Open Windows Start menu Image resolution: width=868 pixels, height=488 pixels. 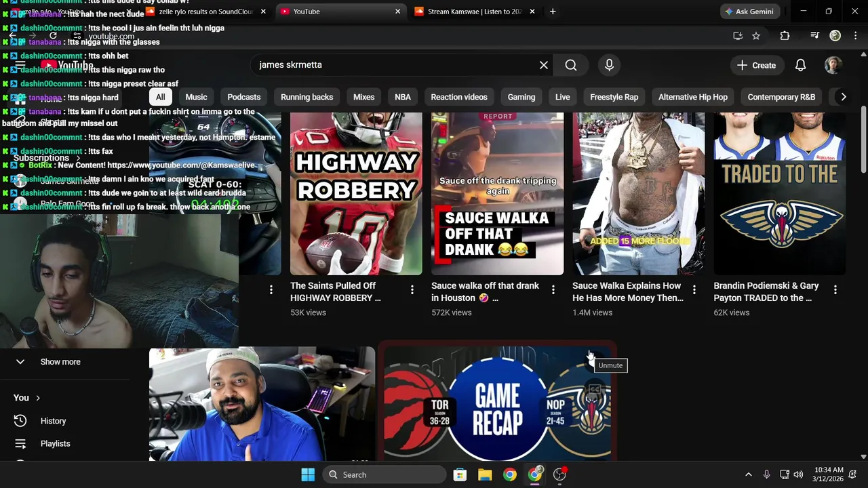click(308, 474)
